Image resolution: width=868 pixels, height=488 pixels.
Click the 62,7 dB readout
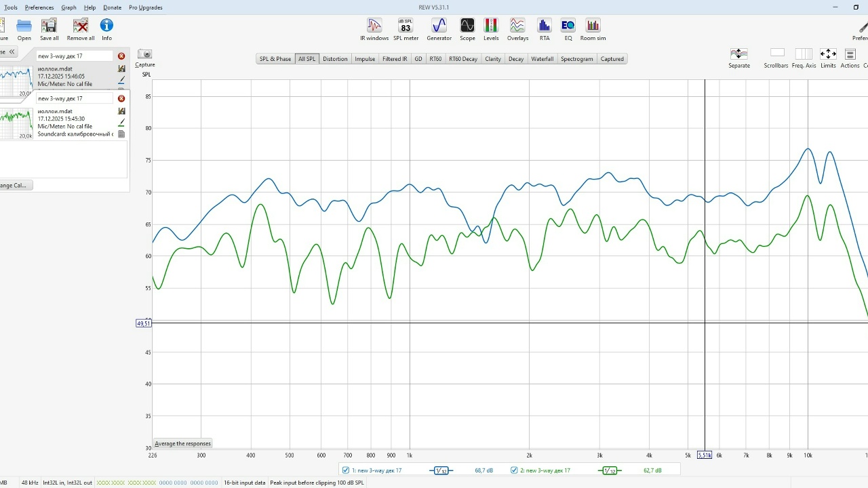[652, 470]
